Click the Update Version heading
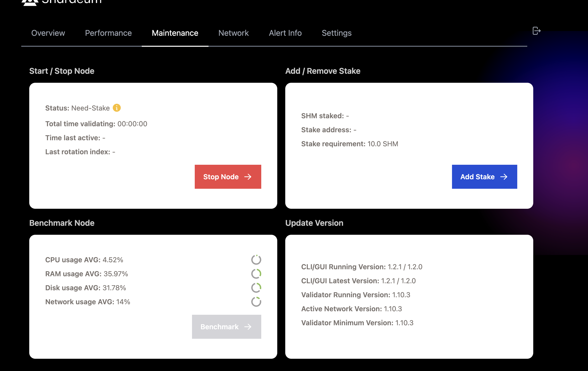Image resolution: width=588 pixels, height=371 pixels. [314, 223]
